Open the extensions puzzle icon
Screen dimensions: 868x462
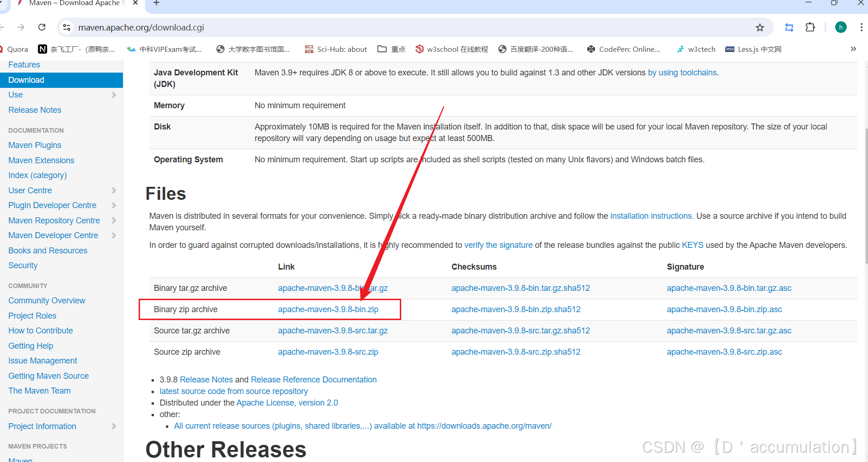coord(810,27)
